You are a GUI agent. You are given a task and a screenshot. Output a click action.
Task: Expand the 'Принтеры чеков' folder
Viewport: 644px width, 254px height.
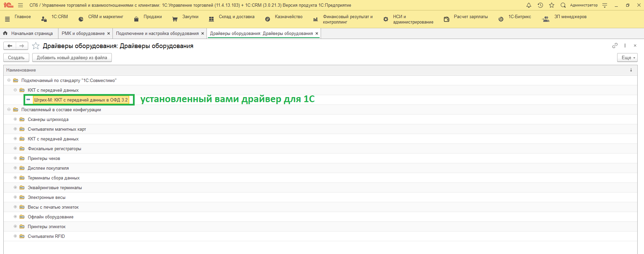coord(15,158)
